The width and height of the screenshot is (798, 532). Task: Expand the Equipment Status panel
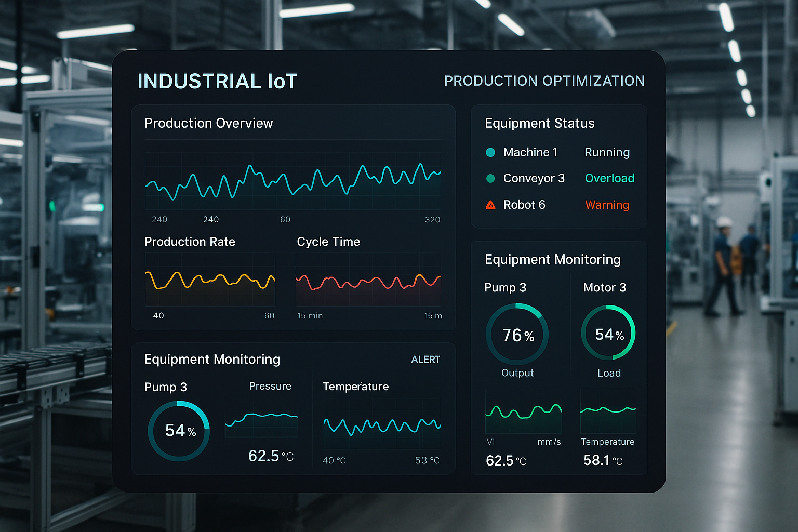pos(539,123)
